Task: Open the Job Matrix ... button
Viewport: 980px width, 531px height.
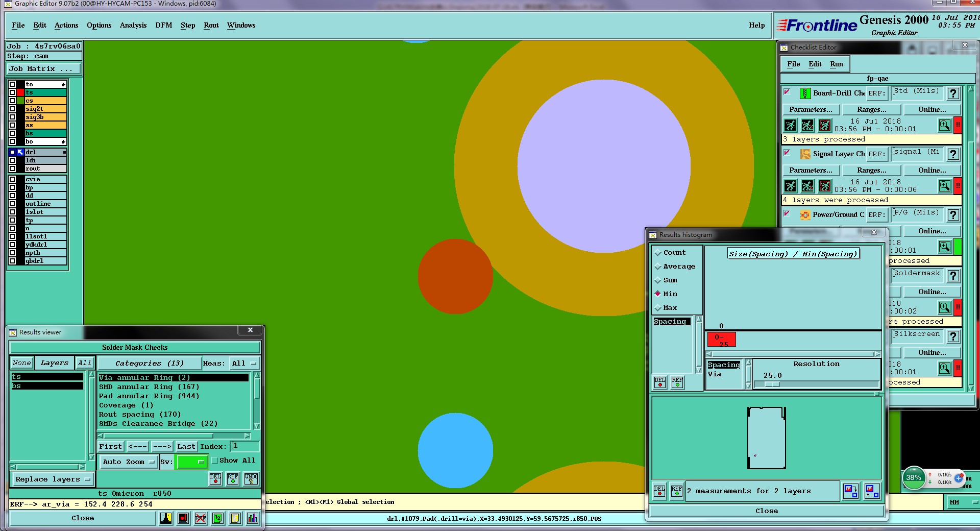Action: click(43, 69)
